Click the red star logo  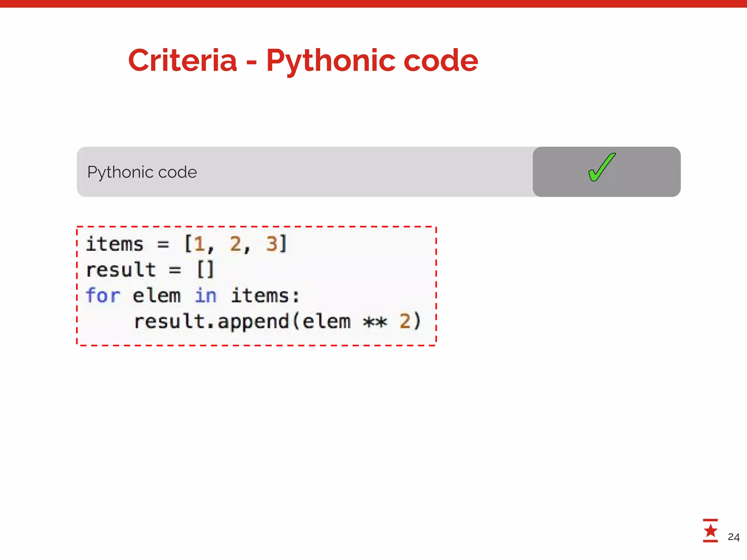point(710,530)
